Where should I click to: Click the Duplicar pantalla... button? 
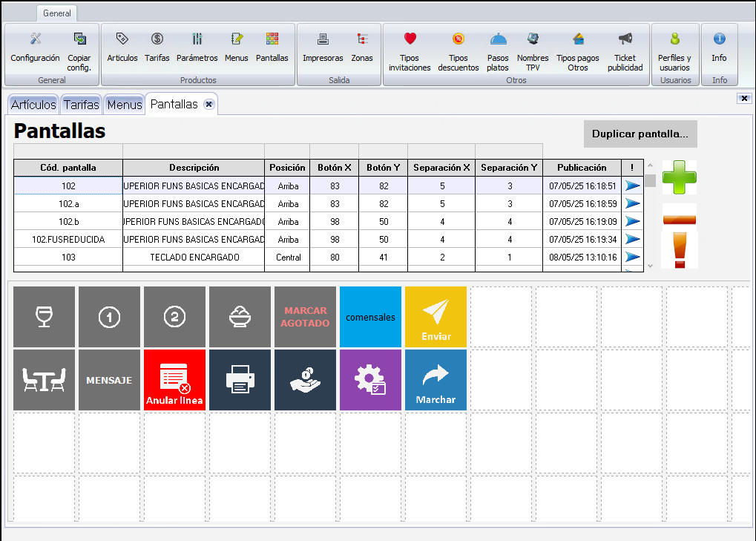tap(640, 134)
